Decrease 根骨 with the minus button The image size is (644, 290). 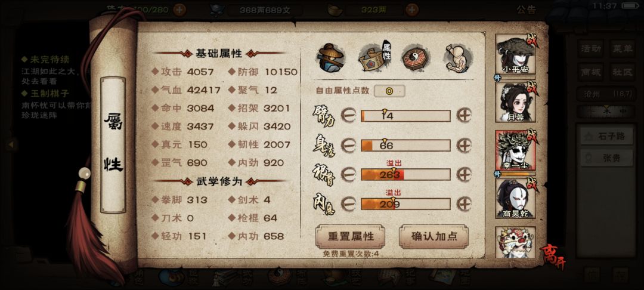click(348, 175)
